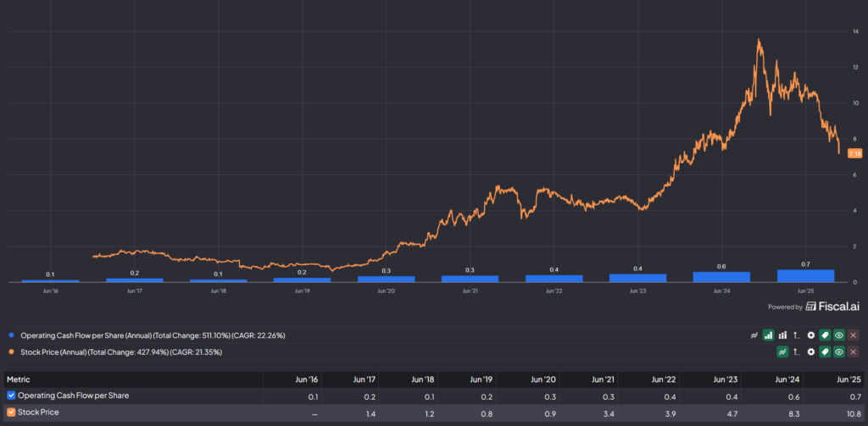Image resolution: width=868 pixels, height=426 pixels.
Task: Click the orange Stock Price legend dot
Action: [x=9, y=351]
